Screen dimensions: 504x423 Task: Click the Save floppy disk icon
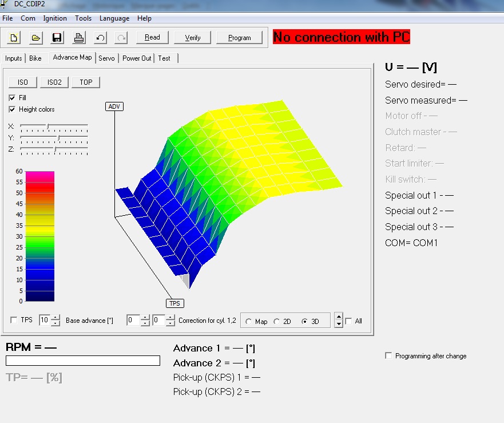point(57,38)
